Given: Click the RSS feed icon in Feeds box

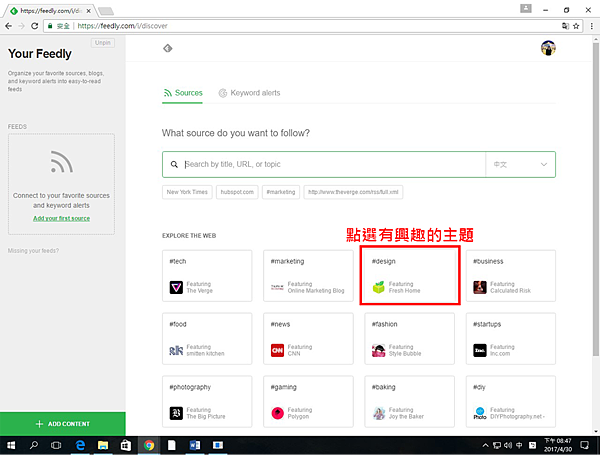Looking at the screenshot, I should click(62, 161).
